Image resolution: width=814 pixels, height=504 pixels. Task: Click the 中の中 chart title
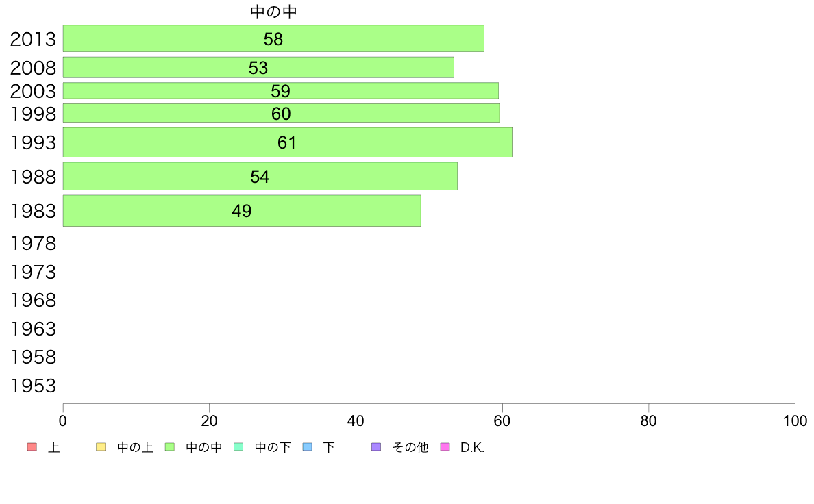[x=273, y=12]
